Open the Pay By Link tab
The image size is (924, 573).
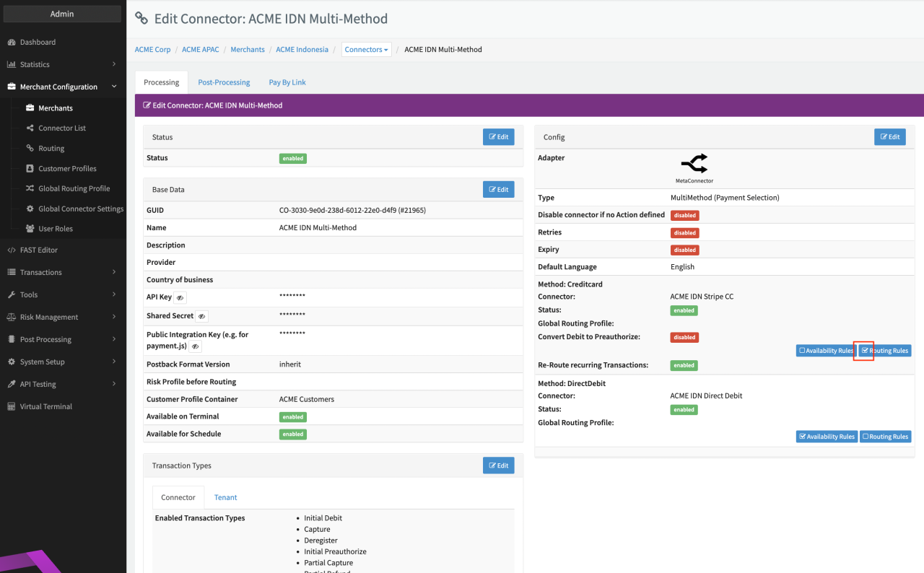[287, 82]
